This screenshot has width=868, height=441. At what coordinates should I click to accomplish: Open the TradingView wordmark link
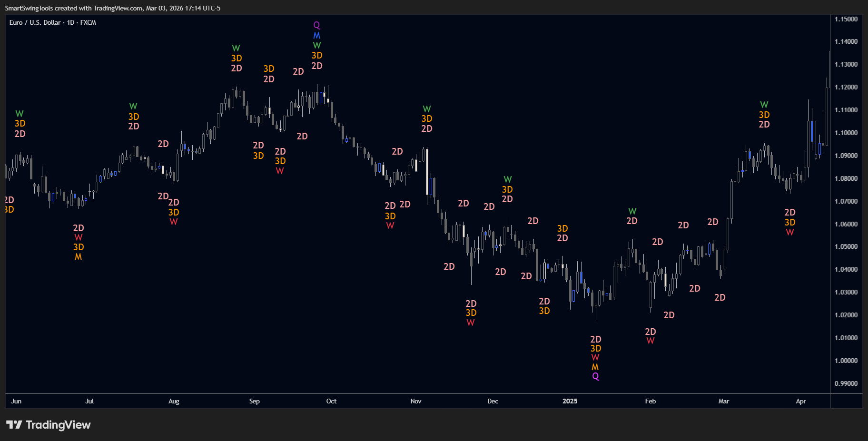point(58,424)
